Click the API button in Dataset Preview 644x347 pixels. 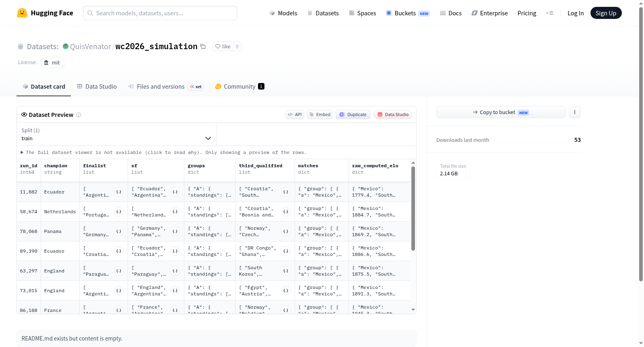coord(295,114)
